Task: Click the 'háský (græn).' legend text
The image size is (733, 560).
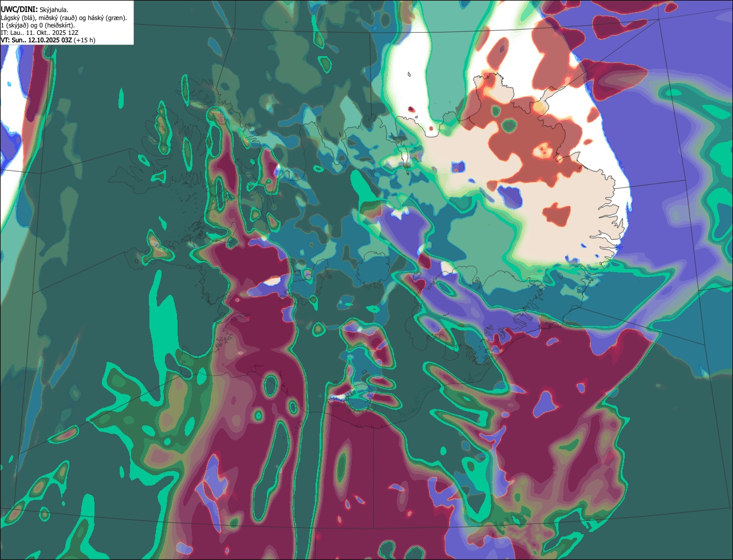Action: coord(107,18)
